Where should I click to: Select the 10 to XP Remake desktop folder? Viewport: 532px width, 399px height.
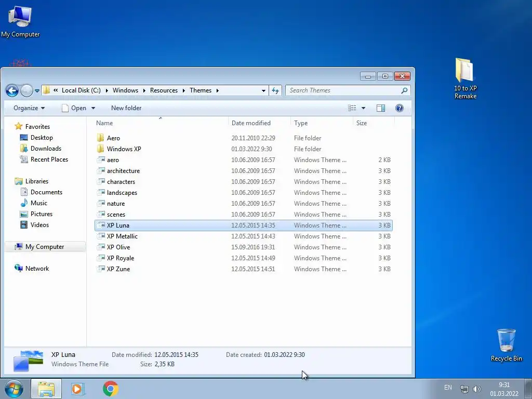tap(465, 78)
